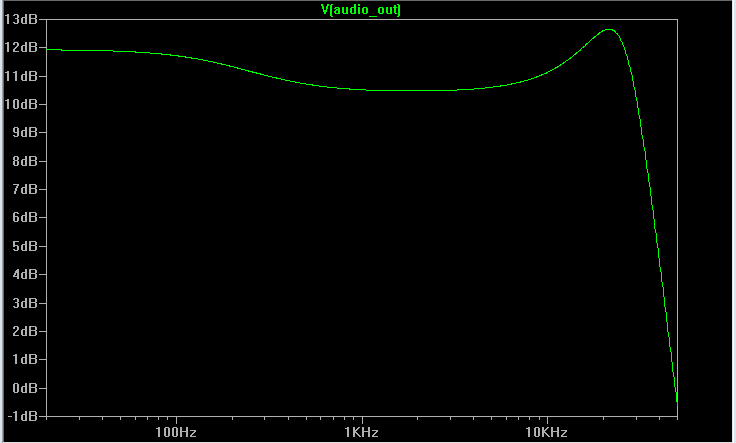Click the 8dB axis label
This screenshot has height=443, width=736.
tap(25, 161)
